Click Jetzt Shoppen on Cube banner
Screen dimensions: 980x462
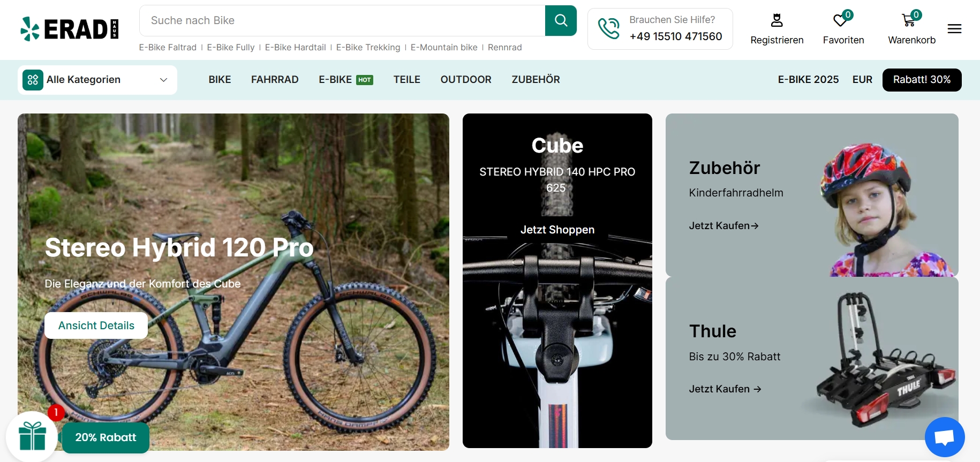[x=557, y=230]
